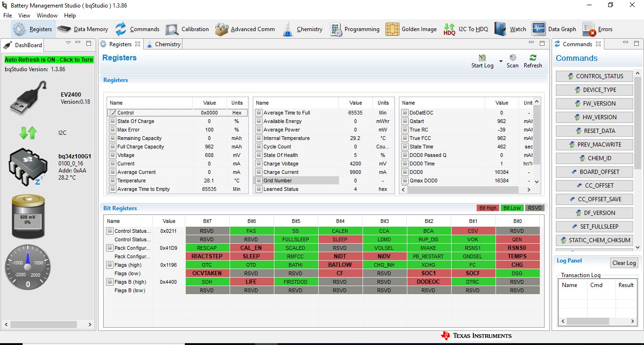The width and height of the screenshot is (644, 345).
Task: Open Errors document icon
Action: 589,29
